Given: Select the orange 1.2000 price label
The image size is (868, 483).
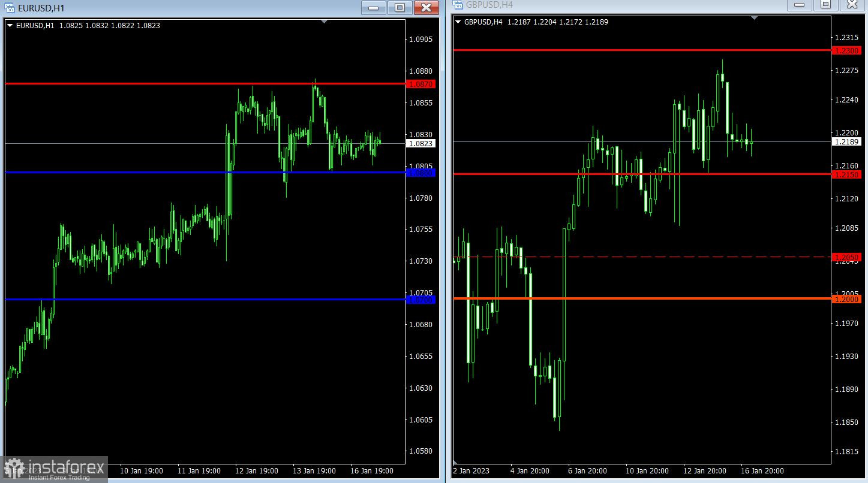Looking at the screenshot, I should point(847,299).
